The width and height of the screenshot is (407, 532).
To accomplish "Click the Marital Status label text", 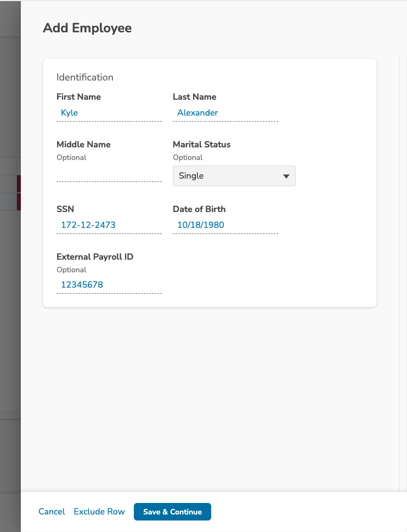I will point(201,145).
